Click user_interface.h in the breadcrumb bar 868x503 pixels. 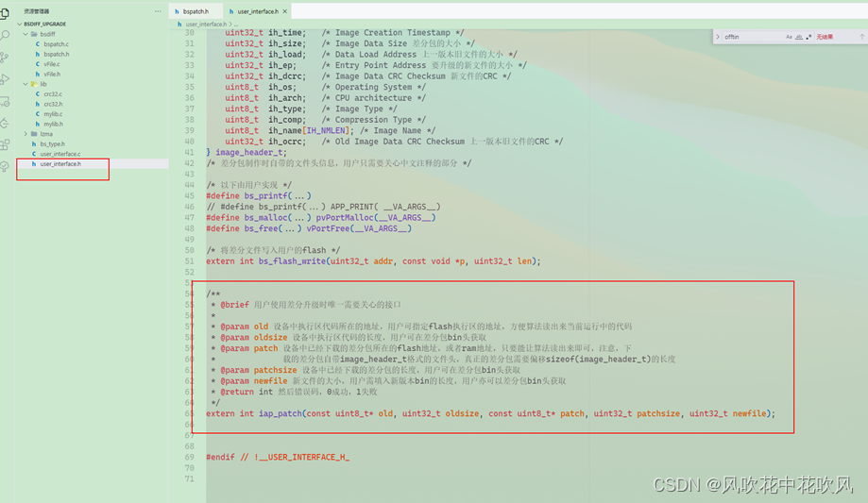point(206,25)
